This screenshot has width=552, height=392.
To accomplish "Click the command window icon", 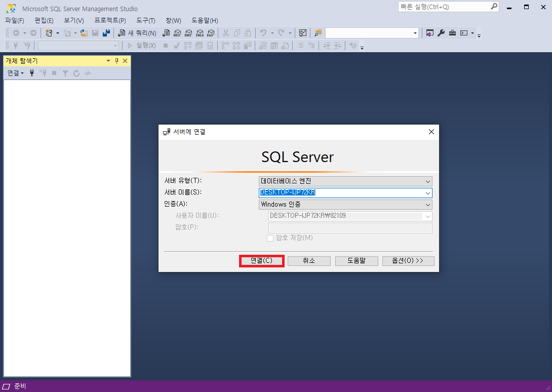I will [x=464, y=33].
